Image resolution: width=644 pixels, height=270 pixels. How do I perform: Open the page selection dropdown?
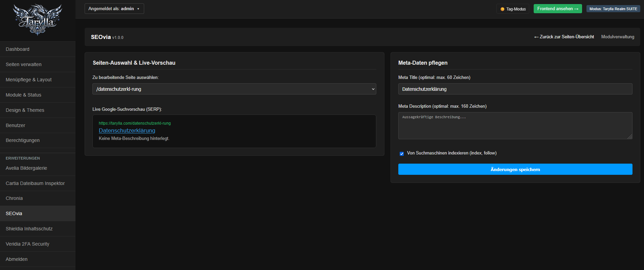[x=234, y=89]
